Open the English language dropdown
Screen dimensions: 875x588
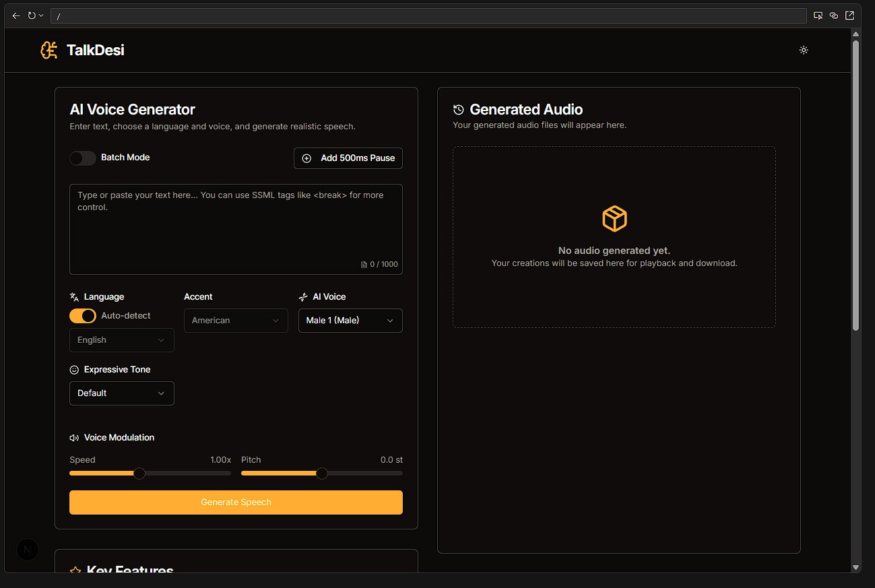click(x=122, y=340)
